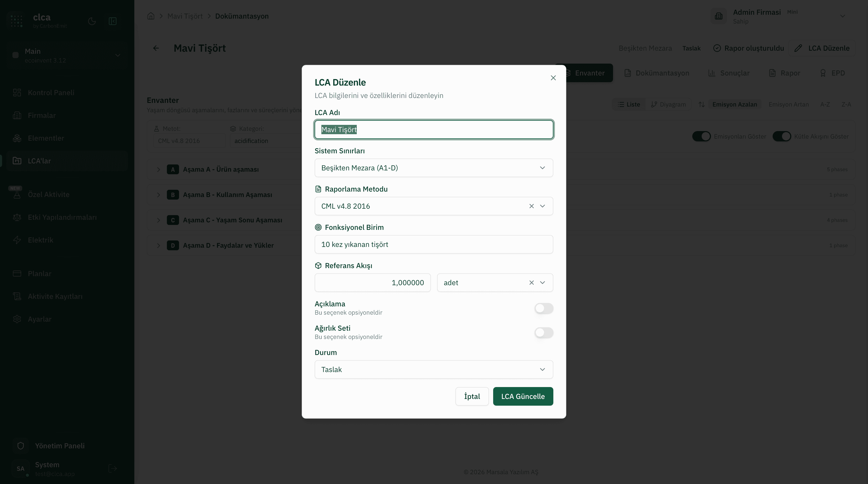Open Elektrik in sidebar

click(x=67, y=240)
